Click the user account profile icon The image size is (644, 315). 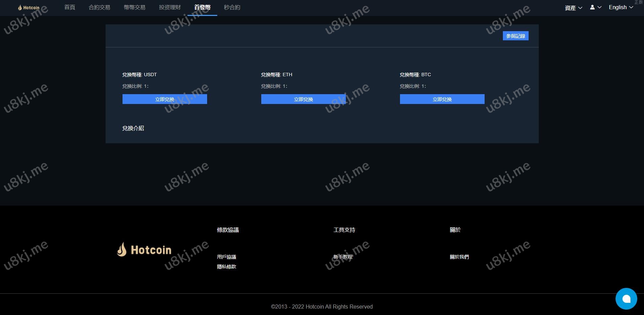[x=592, y=7]
